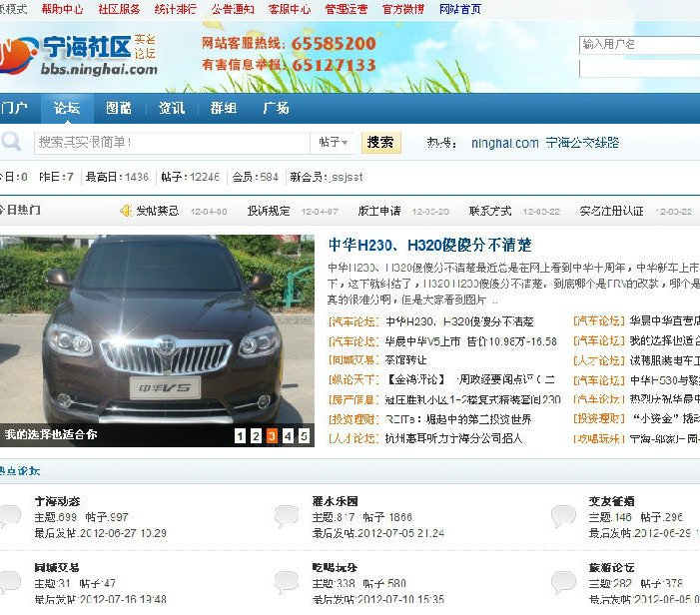Open the 旅游论坛 forum
700x615 pixels.
pyautogui.click(x=611, y=568)
